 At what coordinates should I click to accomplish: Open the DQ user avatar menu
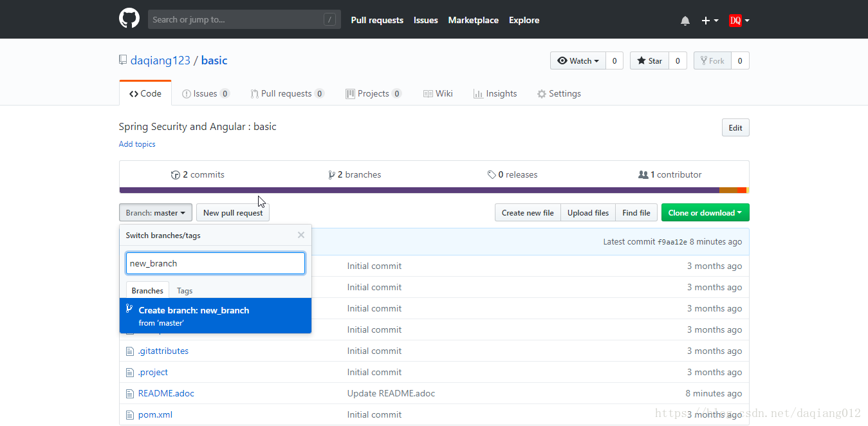pyautogui.click(x=739, y=21)
